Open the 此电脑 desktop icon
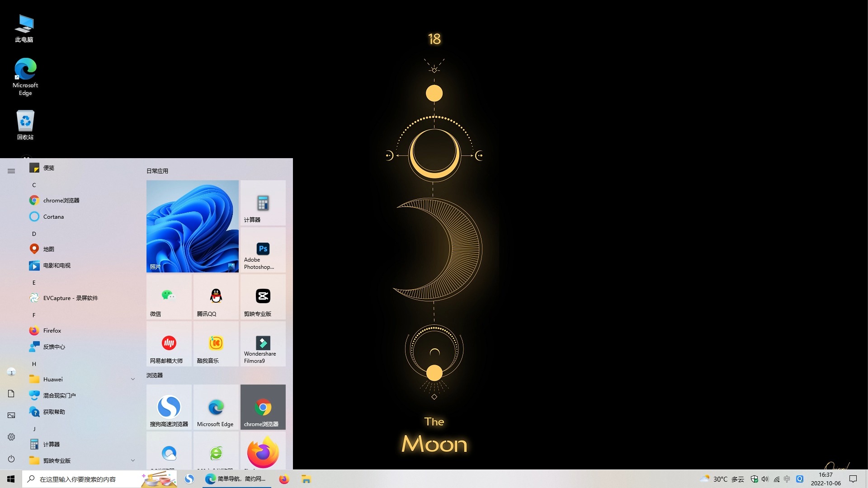Screen dimensions: 868x488 tap(24, 28)
